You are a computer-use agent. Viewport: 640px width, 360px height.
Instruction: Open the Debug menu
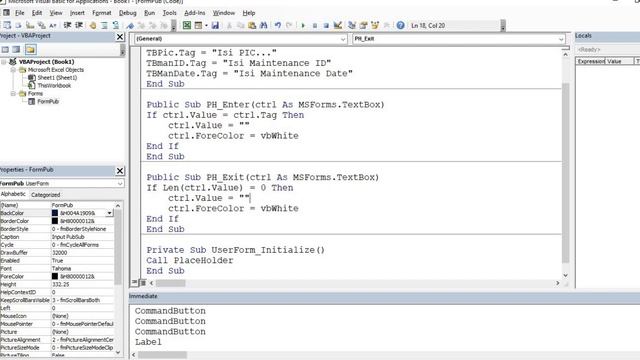pos(127,13)
